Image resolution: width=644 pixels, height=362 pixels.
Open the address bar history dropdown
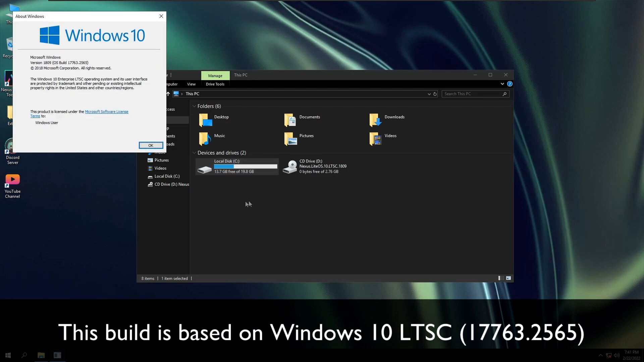tap(429, 94)
